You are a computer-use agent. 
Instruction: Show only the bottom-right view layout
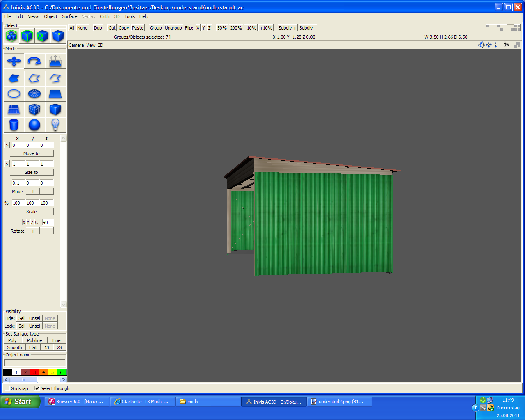pyautogui.click(x=510, y=27)
